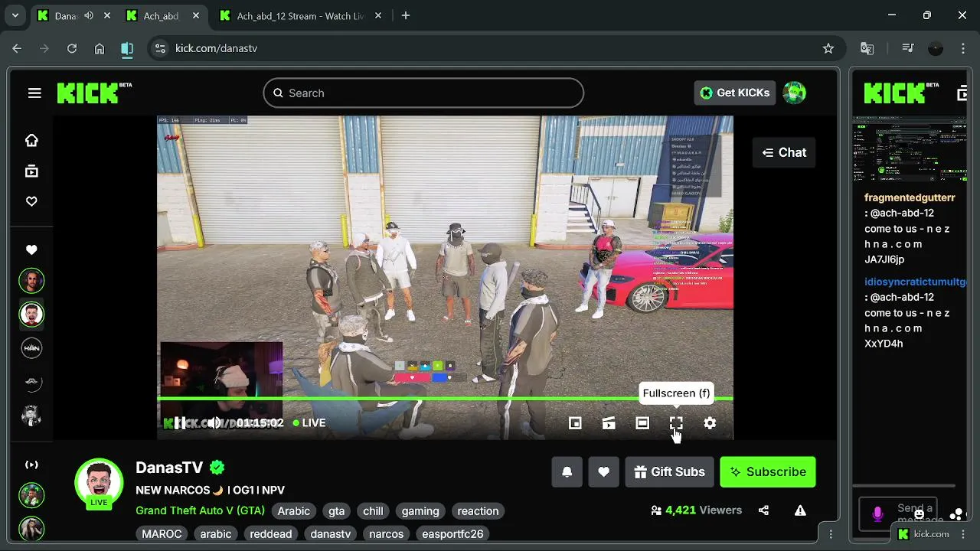Viewport: 980px width, 551px height.
Task: Click DanasTV avatar with LIVE badge
Action: coord(99,483)
